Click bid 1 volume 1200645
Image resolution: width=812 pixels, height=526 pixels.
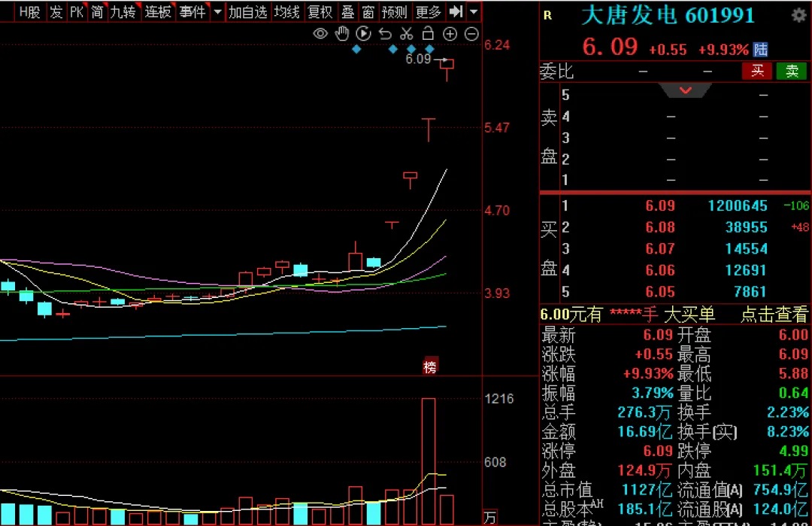[x=738, y=205]
